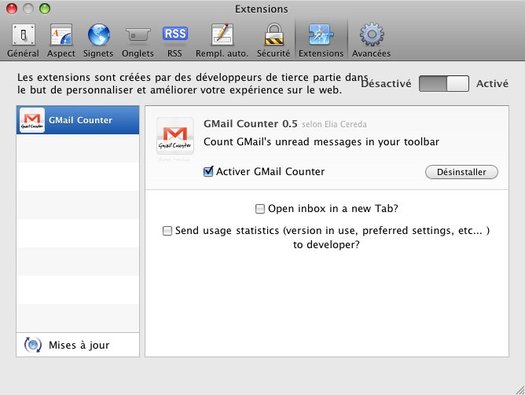Viewport: 525px width, 395px height.
Task: Click the 'Count GMail's unread messages' description
Action: tap(321, 142)
